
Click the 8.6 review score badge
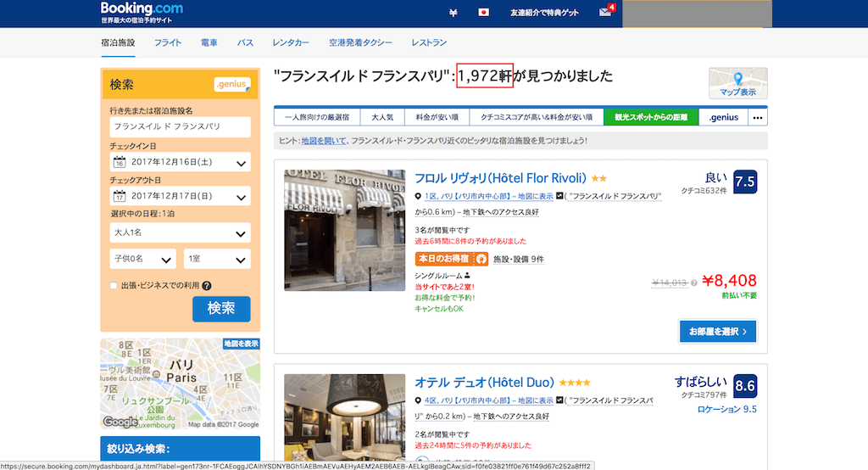tap(744, 386)
